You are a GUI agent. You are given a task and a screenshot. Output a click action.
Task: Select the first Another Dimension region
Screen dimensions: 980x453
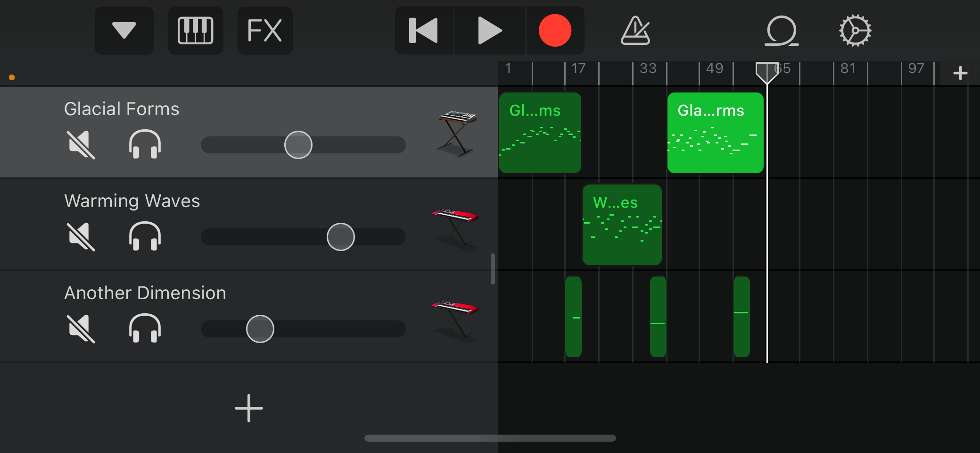(573, 317)
